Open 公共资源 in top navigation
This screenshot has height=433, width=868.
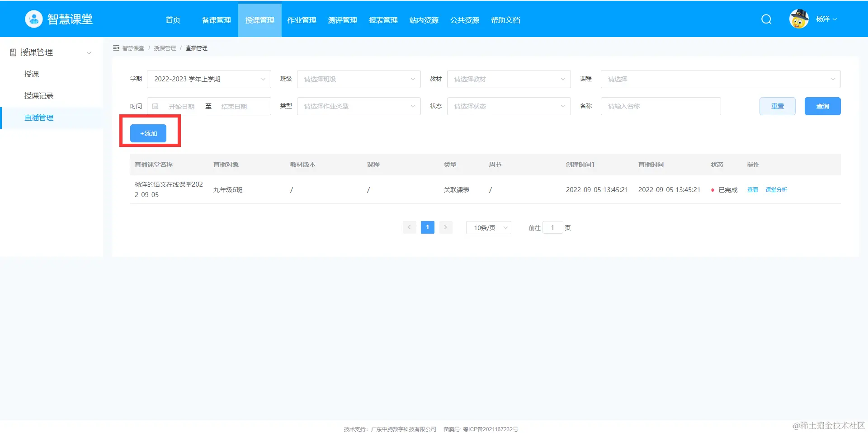(x=465, y=20)
